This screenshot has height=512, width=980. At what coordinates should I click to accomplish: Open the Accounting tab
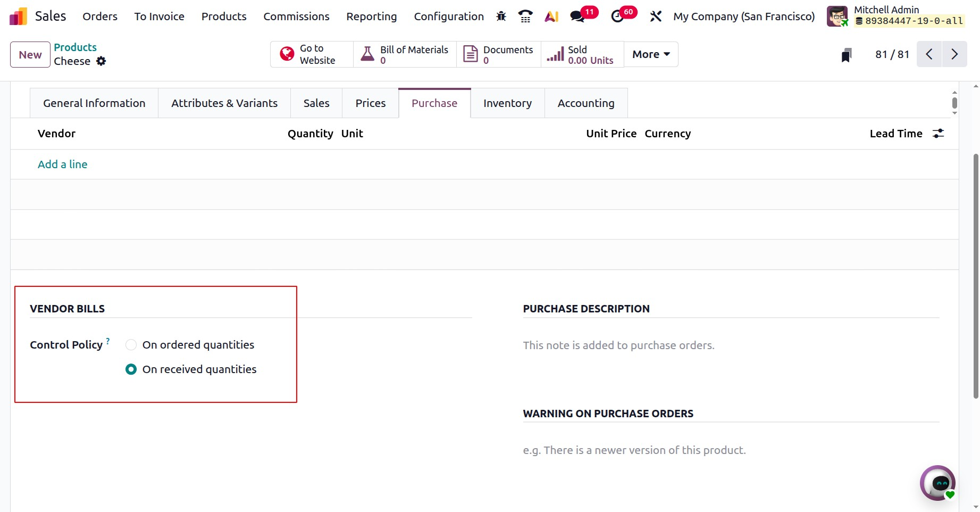[x=585, y=103]
